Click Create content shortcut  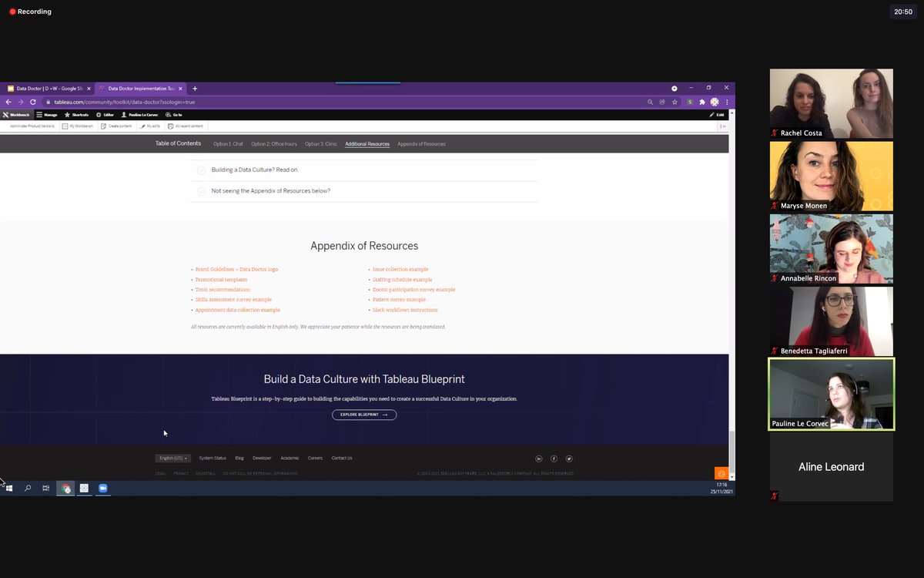116,126
